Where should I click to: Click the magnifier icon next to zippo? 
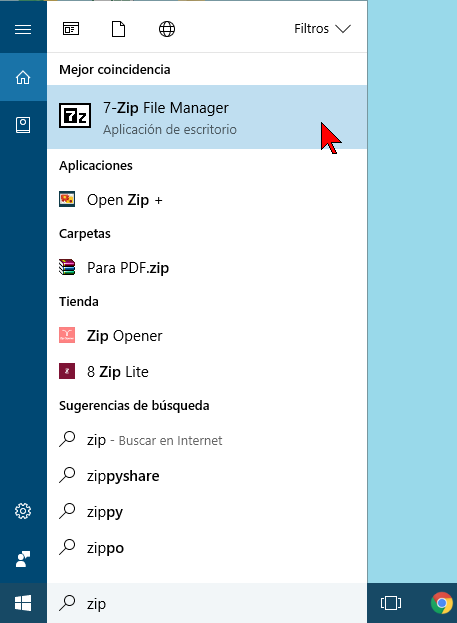[x=67, y=547]
